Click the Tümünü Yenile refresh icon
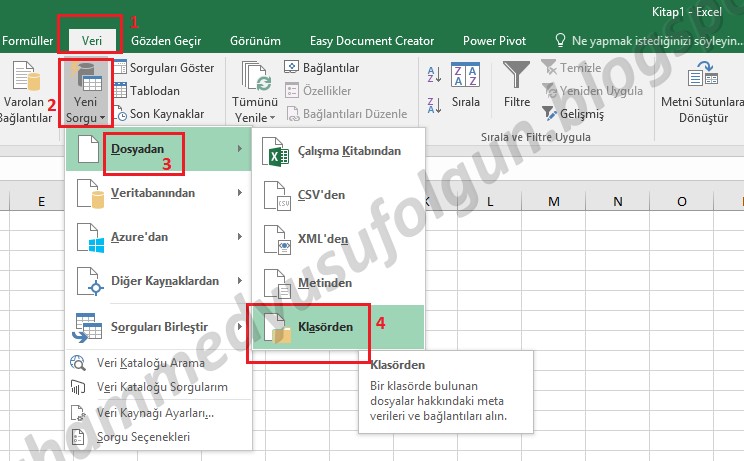 pos(256,76)
